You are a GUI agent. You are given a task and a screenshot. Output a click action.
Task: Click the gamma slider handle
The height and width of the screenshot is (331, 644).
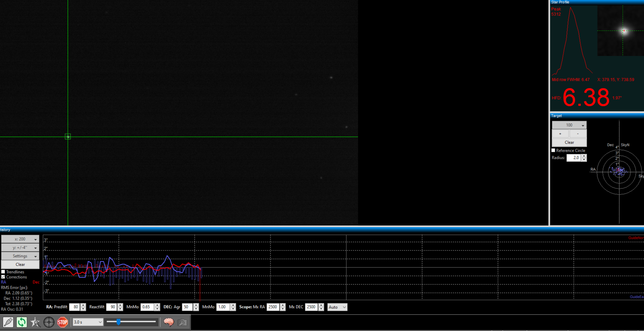[118, 322]
